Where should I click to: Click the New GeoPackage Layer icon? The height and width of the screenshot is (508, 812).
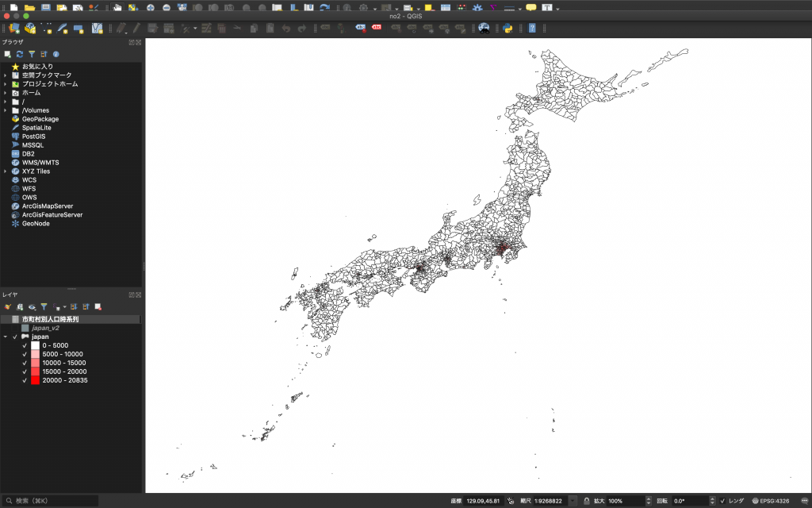[30, 28]
